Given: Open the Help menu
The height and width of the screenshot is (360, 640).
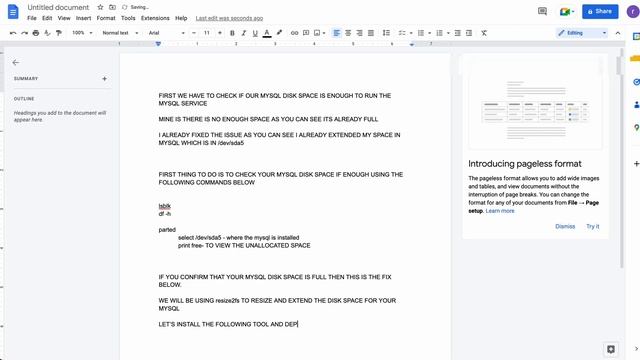Looking at the screenshot, I should click(x=181, y=18).
